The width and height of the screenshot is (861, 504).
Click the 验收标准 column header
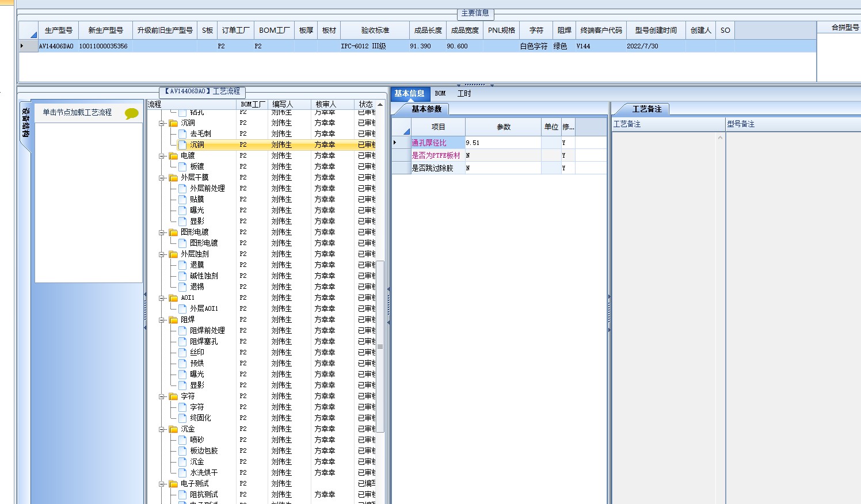coord(375,30)
